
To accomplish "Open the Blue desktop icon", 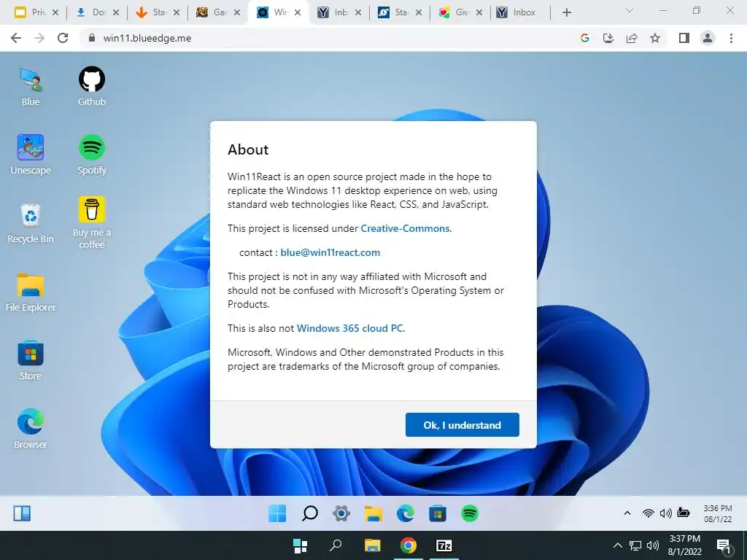I will click(31, 86).
